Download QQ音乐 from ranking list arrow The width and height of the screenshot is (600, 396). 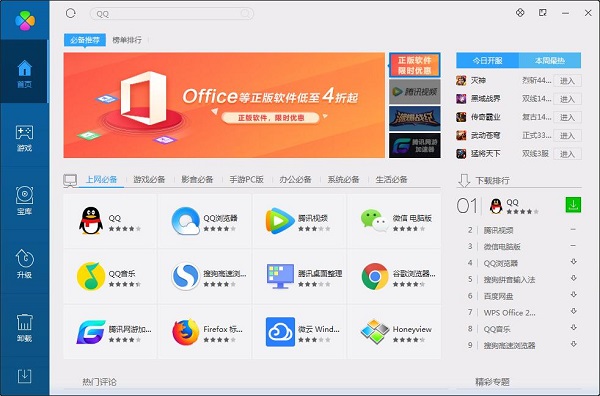point(574,328)
